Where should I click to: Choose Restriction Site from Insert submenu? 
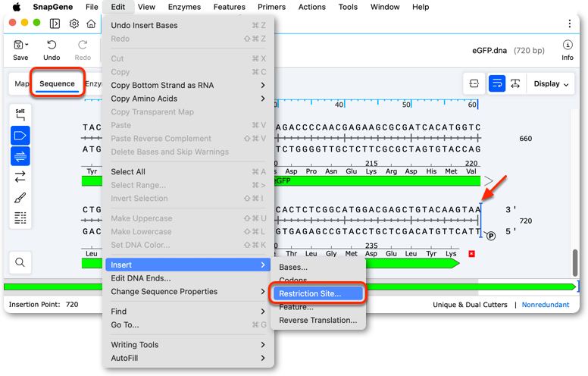318,293
